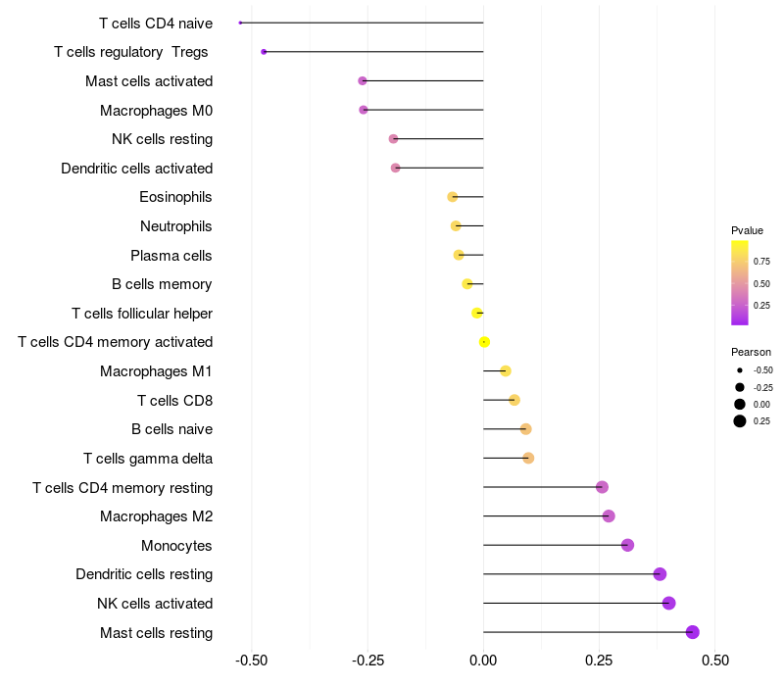Click the Pearson legend -0.50 size circle
The height and width of the screenshot is (686, 784).
coord(740,370)
